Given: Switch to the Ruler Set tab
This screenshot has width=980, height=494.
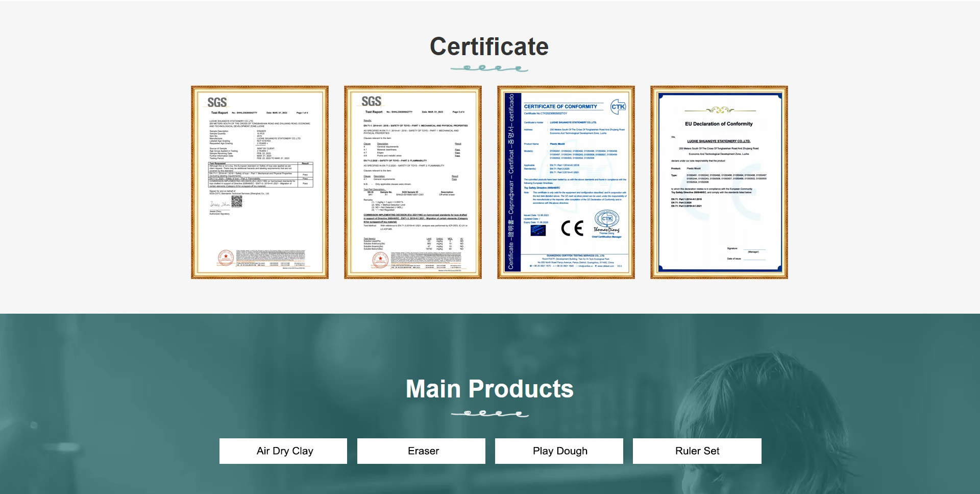Looking at the screenshot, I should [697, 451].
